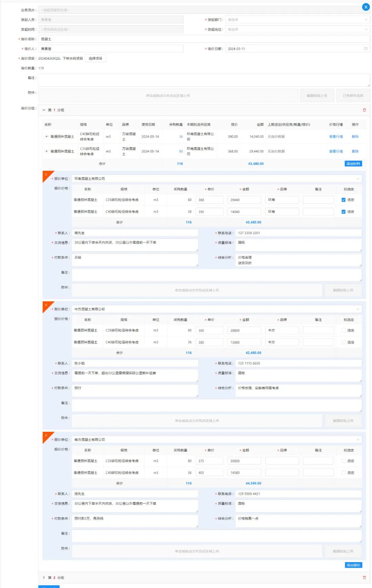Screen dimensions: 372x588
Task: Remove the 环南混凝土有限公司 quote via its orange corner X
Action: click(x=46, y=175)
